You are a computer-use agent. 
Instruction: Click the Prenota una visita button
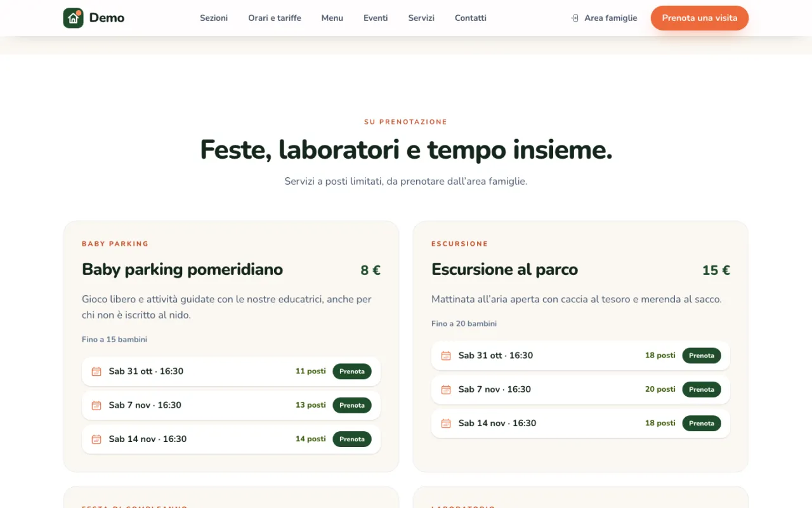click(x=700, y=18)
